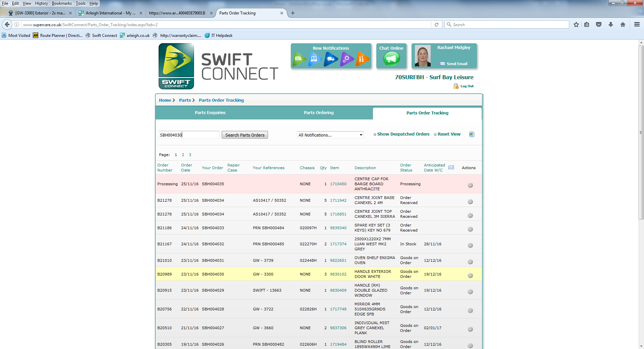
Task: Start Chat Online via green megaphone
Action: click(x=391, y=59)
